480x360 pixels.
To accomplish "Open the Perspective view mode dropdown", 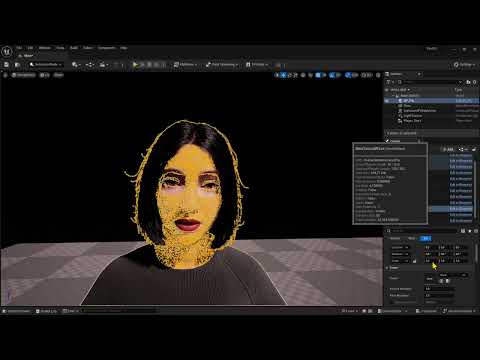I will point(23,75).
